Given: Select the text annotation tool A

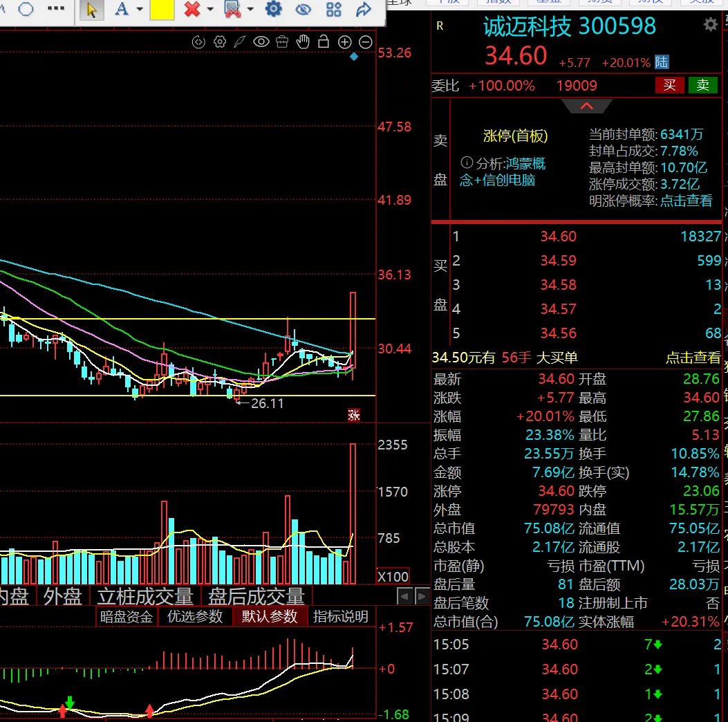Looking at the screenshot, I should tap(122, 9).
